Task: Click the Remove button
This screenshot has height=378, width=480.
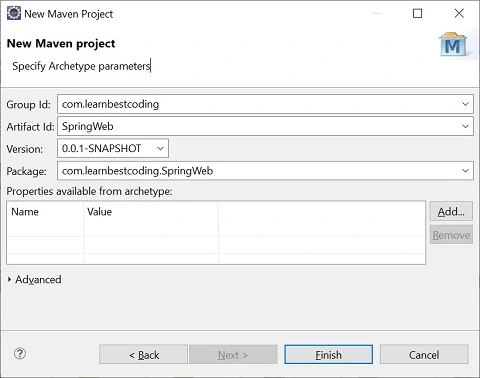Action: tap(451, 235)
